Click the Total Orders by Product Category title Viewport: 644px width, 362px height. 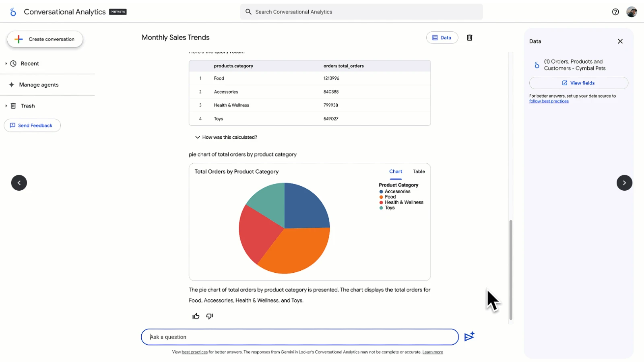(236, 172)
